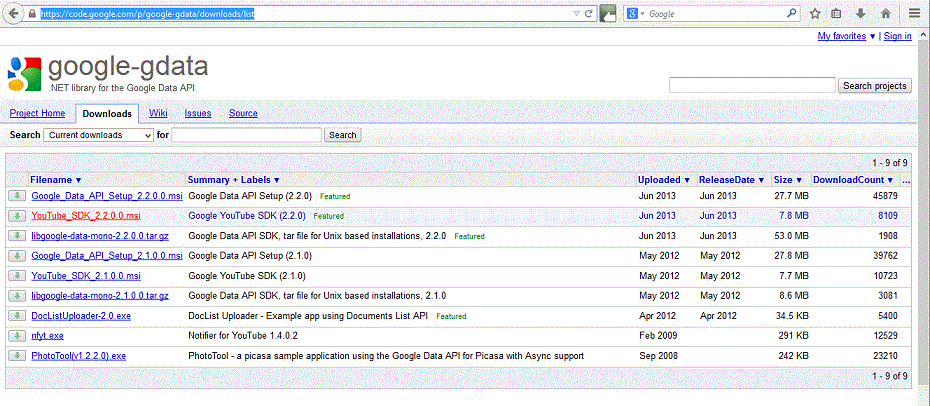Bookmark this page with the star icon
This screenshot has height=406, width=930.
pyautogui.click(x=815, y=13)
